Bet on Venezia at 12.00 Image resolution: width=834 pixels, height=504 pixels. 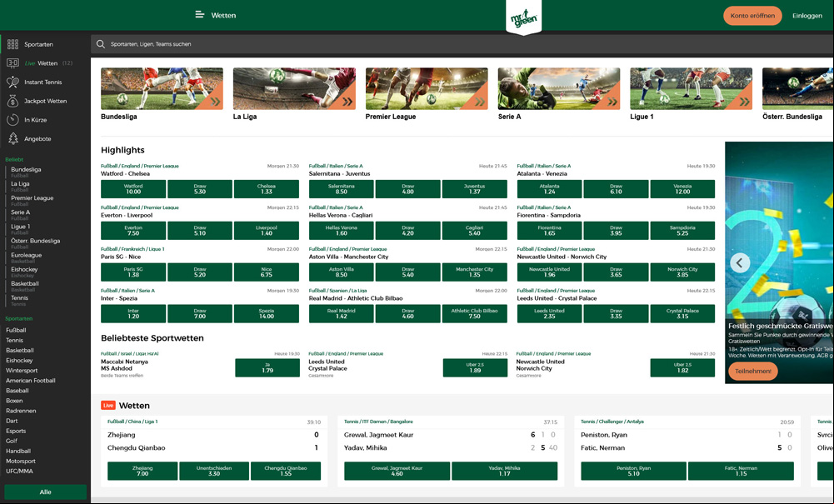tap(682, 189)
